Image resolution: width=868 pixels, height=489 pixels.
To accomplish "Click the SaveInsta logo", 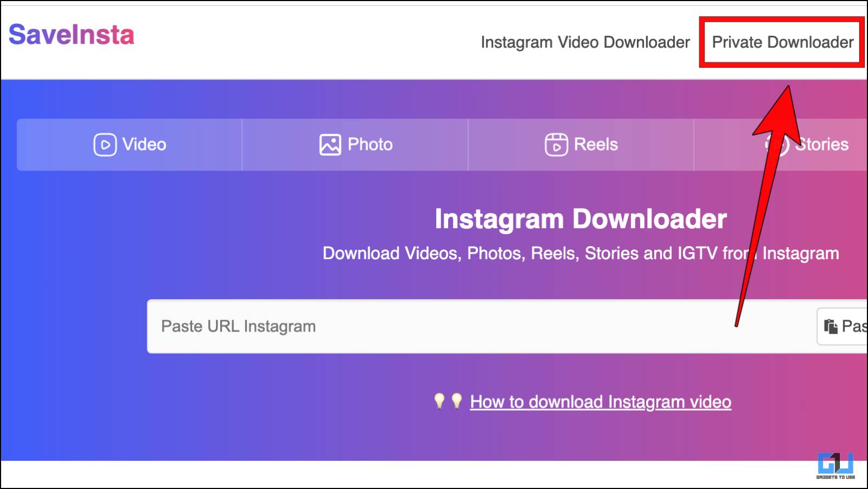I will point(71,35).
